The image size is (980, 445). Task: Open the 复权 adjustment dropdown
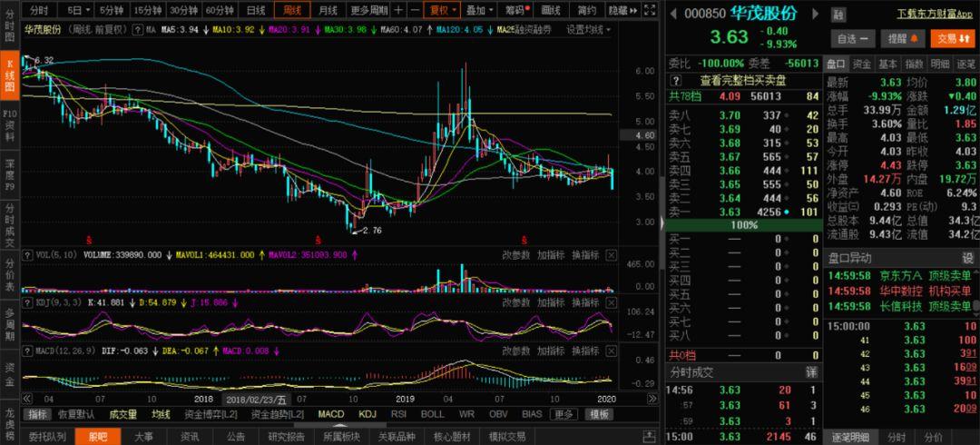tap(443, 10)
